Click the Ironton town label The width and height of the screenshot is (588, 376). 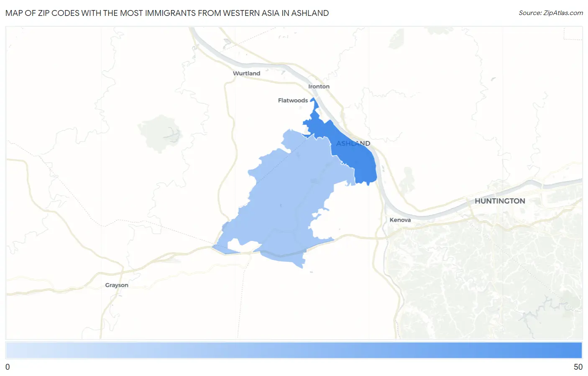[x=319, y=86]
